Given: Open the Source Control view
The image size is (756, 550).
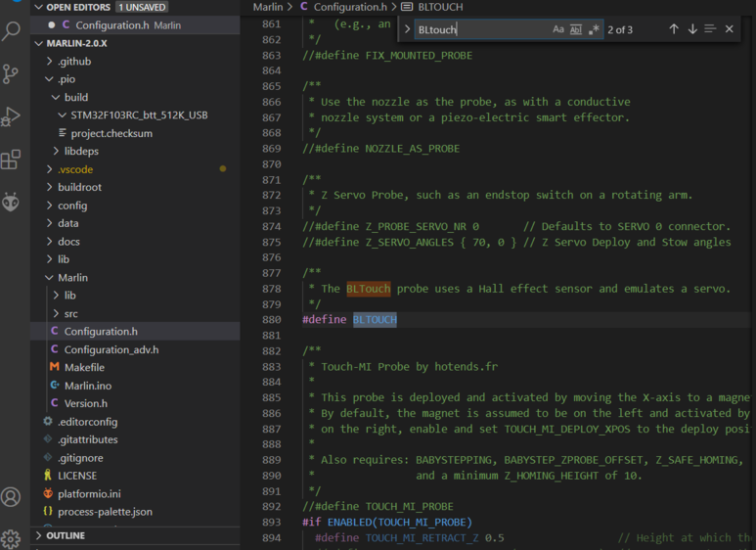Looking at the screenshot, I should click(x=11, y=73).
